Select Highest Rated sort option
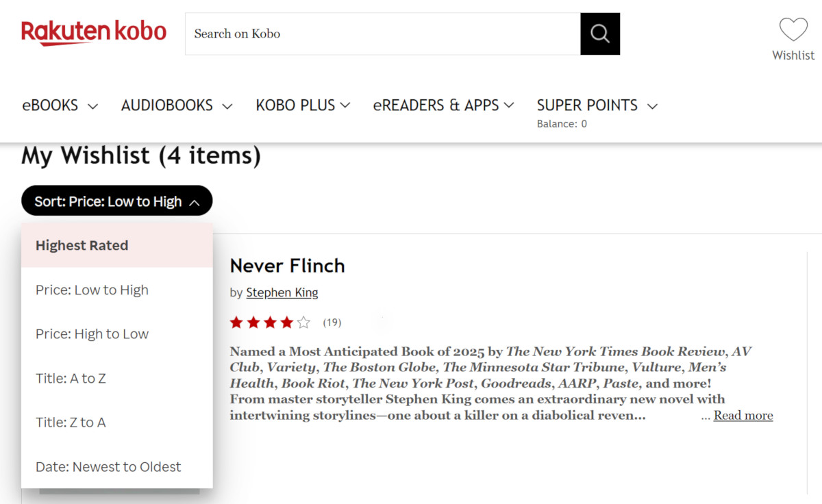The height and width of the screenshot is (504, 822). click(x=117, y=245)
